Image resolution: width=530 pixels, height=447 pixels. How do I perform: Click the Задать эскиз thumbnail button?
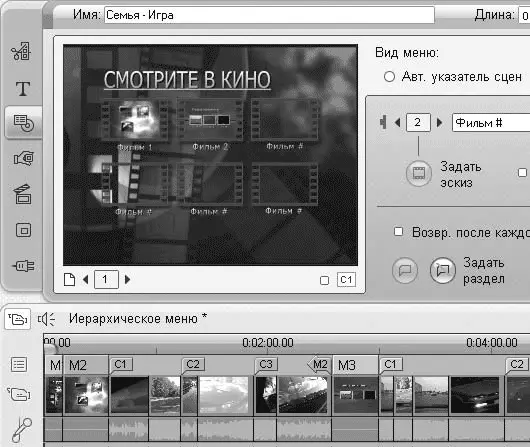[418, 173]
